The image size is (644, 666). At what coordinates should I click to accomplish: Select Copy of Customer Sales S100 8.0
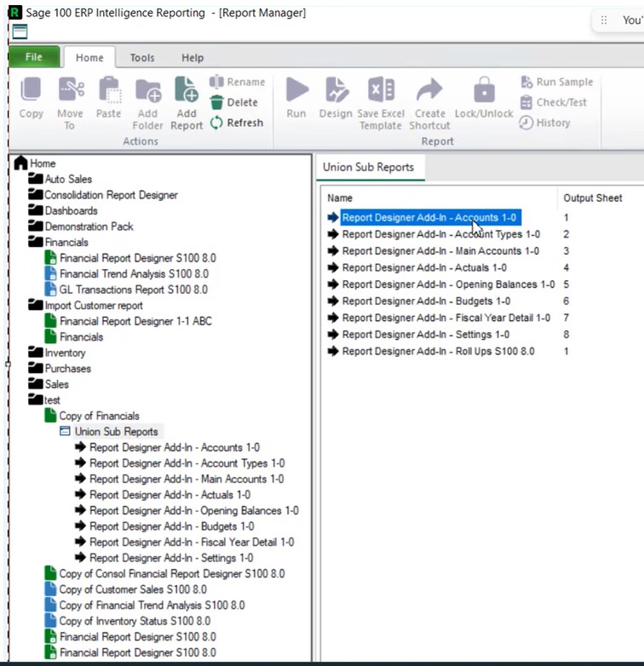(133, 589)
